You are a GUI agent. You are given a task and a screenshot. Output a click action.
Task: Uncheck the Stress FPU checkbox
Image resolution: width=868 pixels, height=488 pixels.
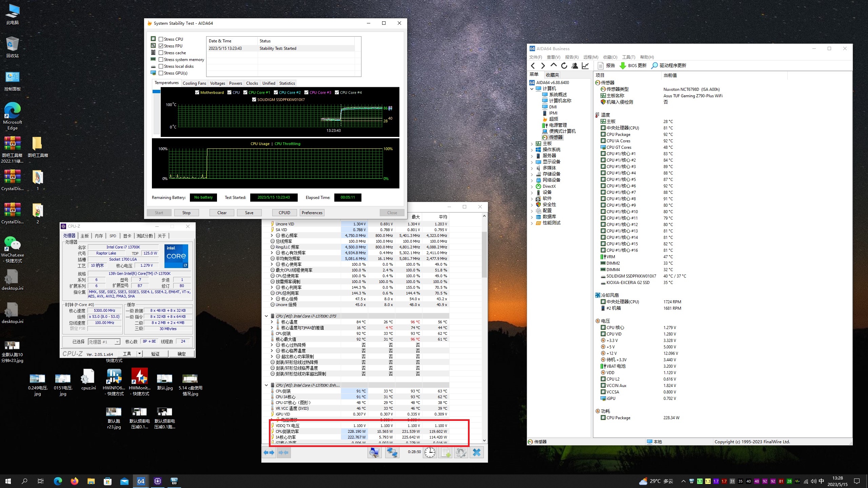click(x=161, y=46)
